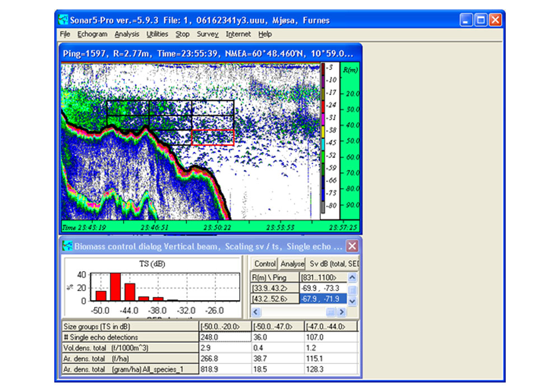Image resolution: width=560 pixels, height=392 pixels.
Task: Maximize the Sonar5-Pro window
Action: [481, 20]
